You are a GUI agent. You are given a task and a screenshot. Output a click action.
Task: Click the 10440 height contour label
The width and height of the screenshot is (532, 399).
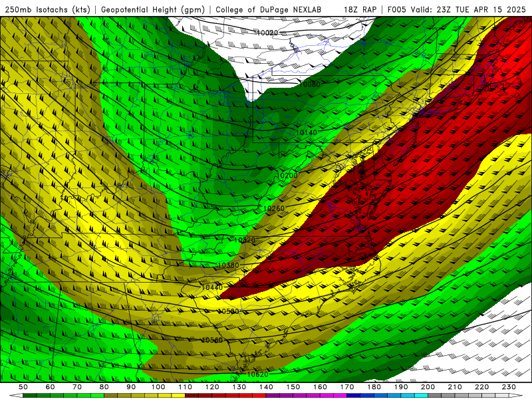(212, 287)
